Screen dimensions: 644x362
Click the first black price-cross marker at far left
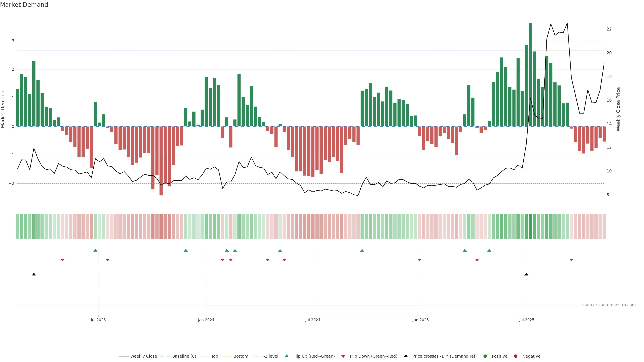click(x=34, y=274)
